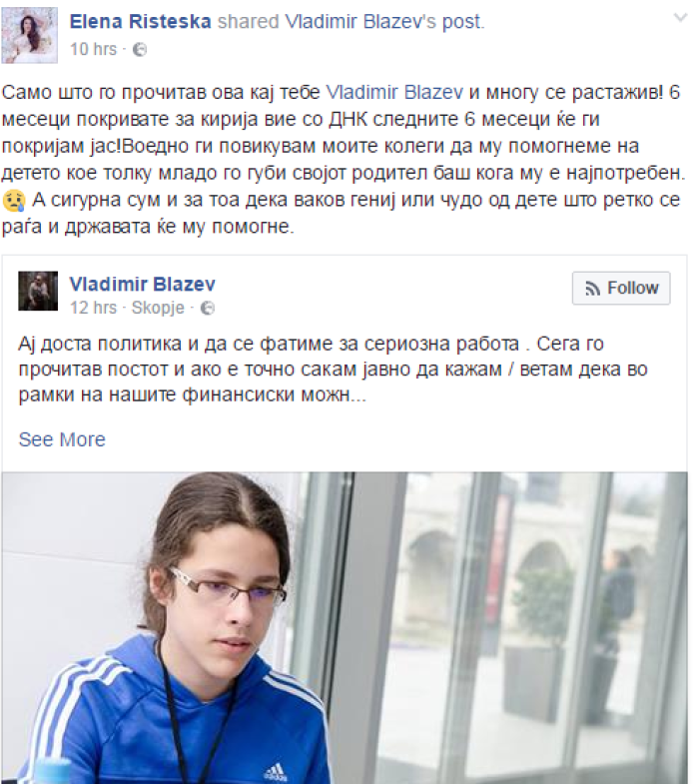Click the word shared in the post header
699x784 pixels.
tap(248, 22)
